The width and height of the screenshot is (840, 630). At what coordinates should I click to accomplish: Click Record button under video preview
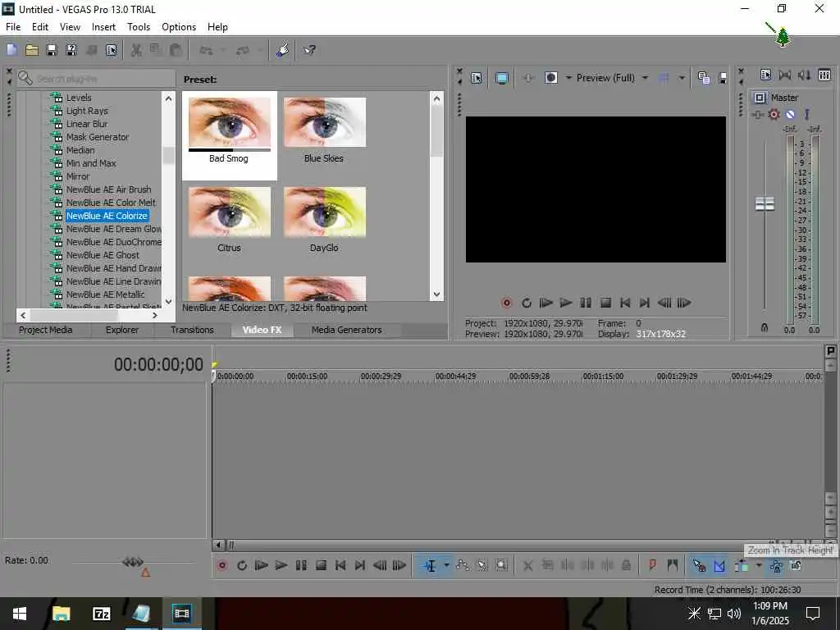click(506, 304)
